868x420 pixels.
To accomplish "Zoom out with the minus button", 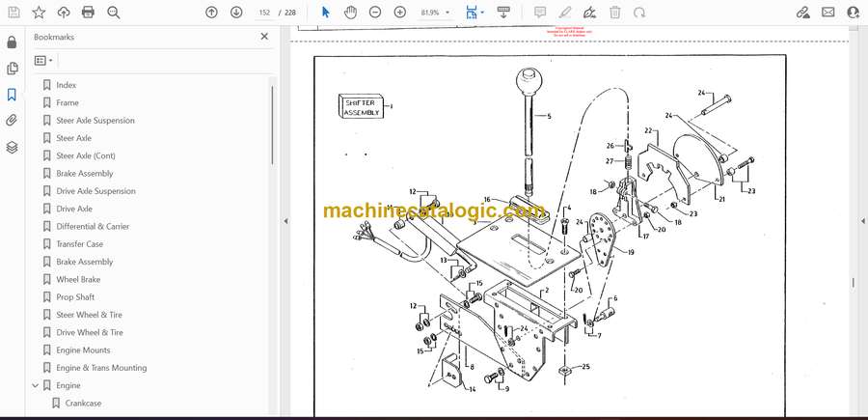I will pos(375,13).
